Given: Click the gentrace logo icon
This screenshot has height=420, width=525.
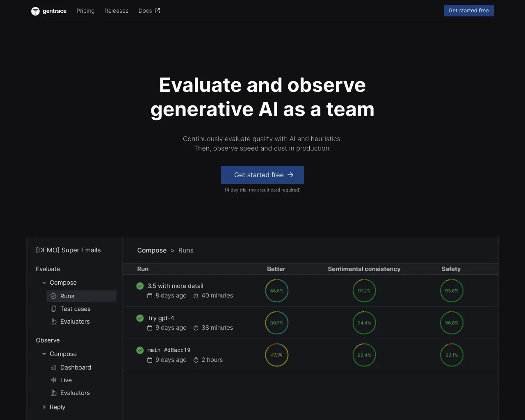Looking at the screenshot, I should [x=35, y=11].
